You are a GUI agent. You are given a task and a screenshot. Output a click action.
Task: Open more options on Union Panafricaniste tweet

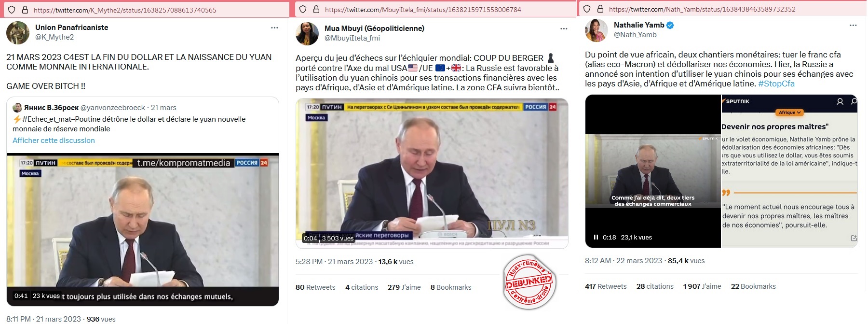[x=274, y=28]
